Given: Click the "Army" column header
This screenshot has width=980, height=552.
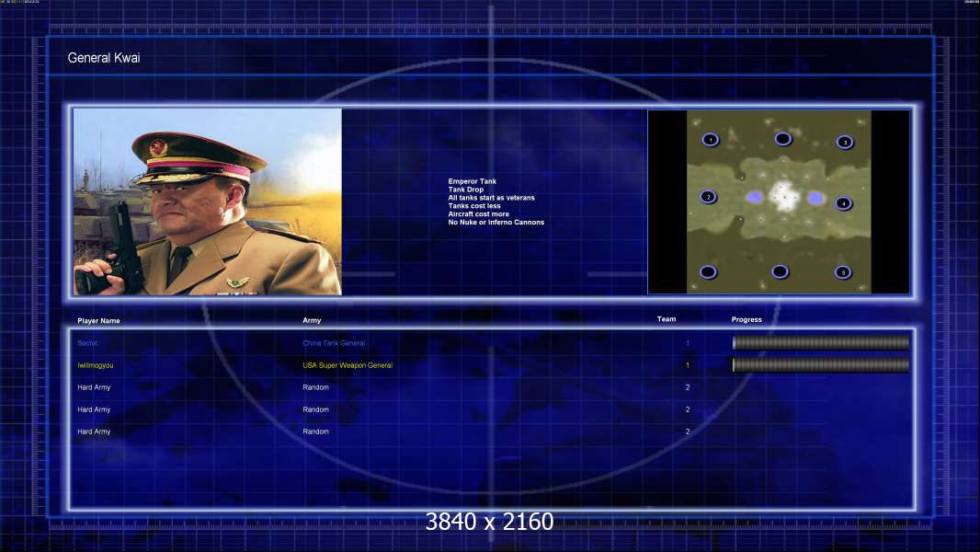Looking at the screenshot, I should (312, 320).
